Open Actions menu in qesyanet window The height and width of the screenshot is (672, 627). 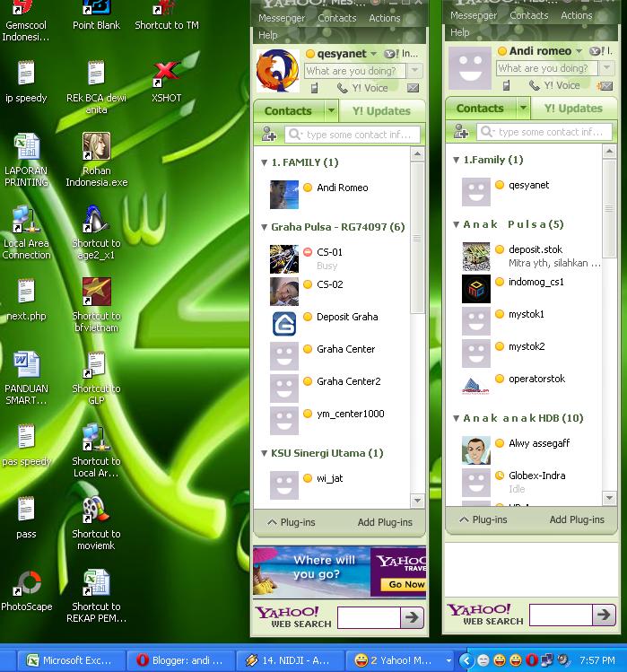click(385, 18)
